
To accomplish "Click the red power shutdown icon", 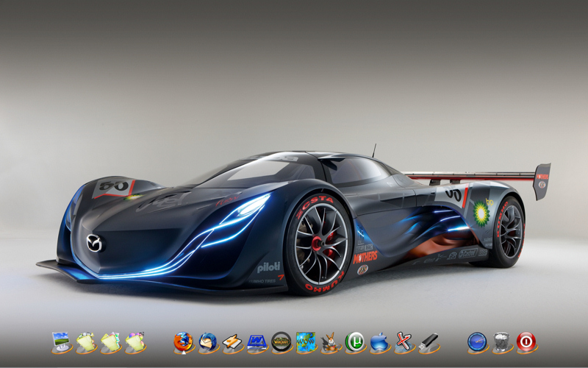I will click(x=526, y=342).
